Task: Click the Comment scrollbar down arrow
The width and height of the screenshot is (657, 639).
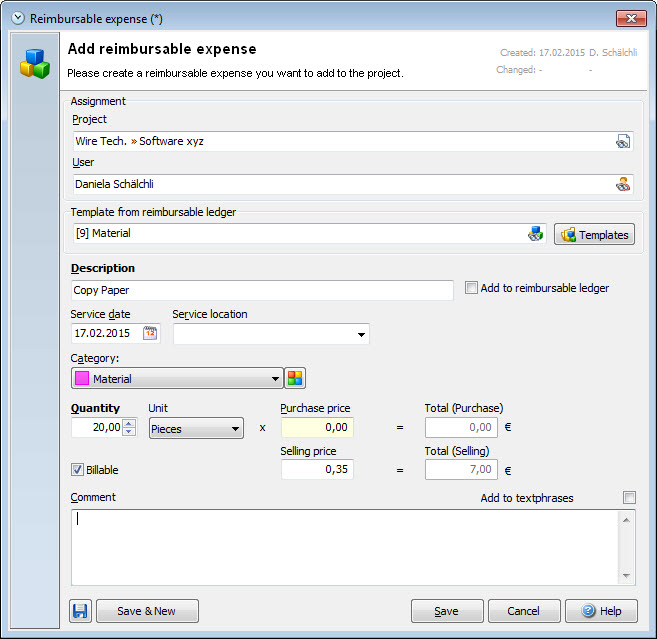Action: [x=626, y=575]
